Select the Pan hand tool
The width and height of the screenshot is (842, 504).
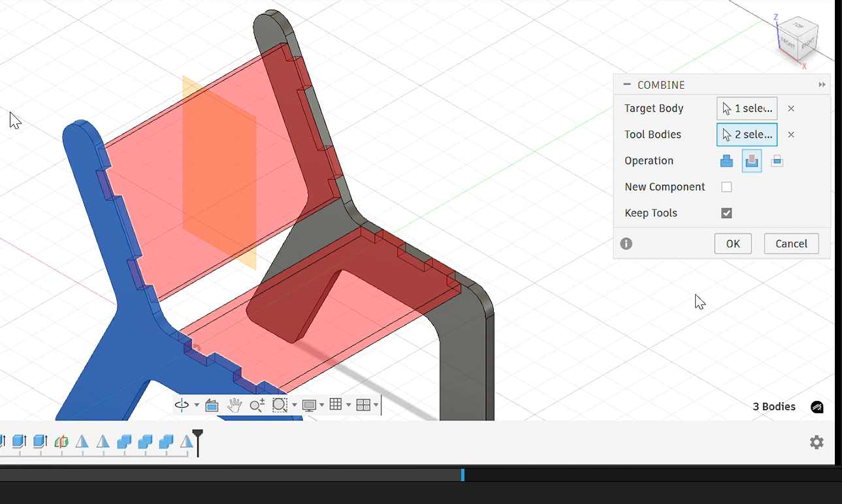235,405
